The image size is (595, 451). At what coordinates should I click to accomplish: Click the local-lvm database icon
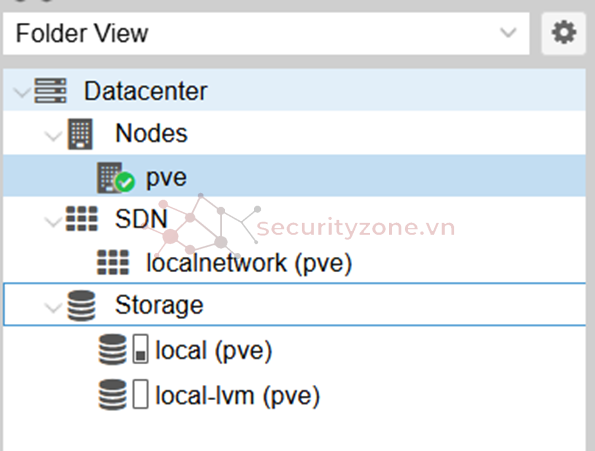[x=112, y=394]
